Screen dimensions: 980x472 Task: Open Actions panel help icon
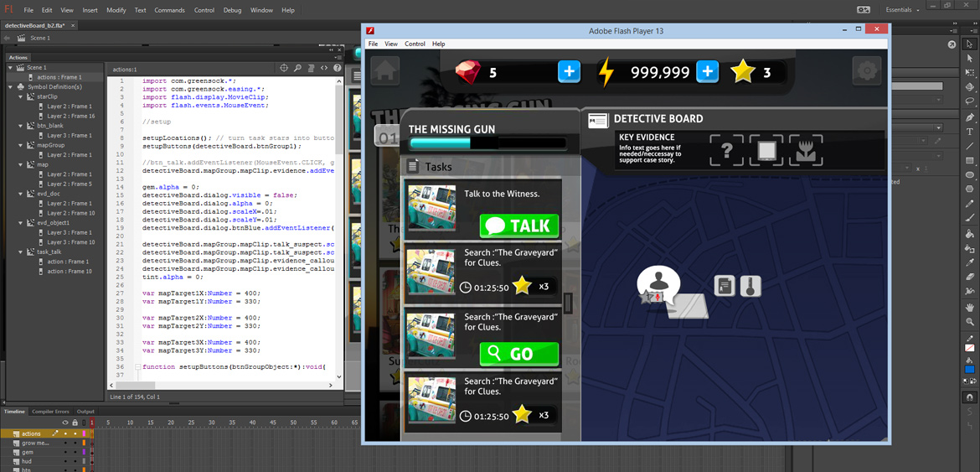click(338, 69)
